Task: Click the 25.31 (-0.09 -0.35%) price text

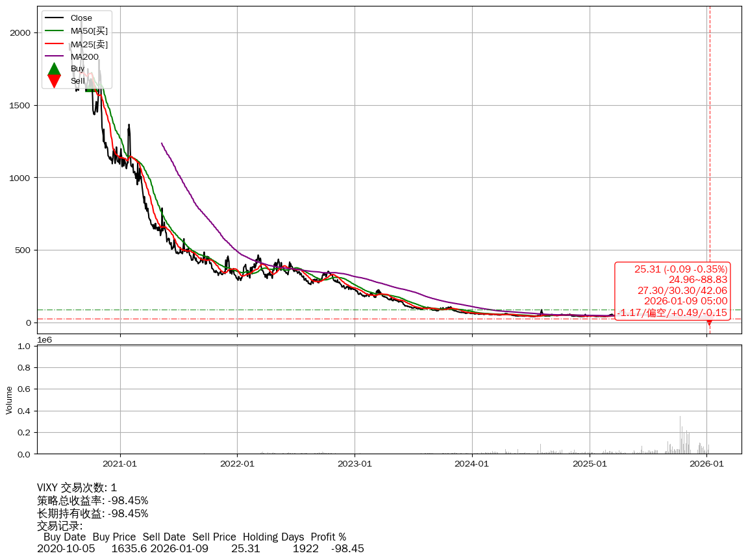Action: [680, 269]
